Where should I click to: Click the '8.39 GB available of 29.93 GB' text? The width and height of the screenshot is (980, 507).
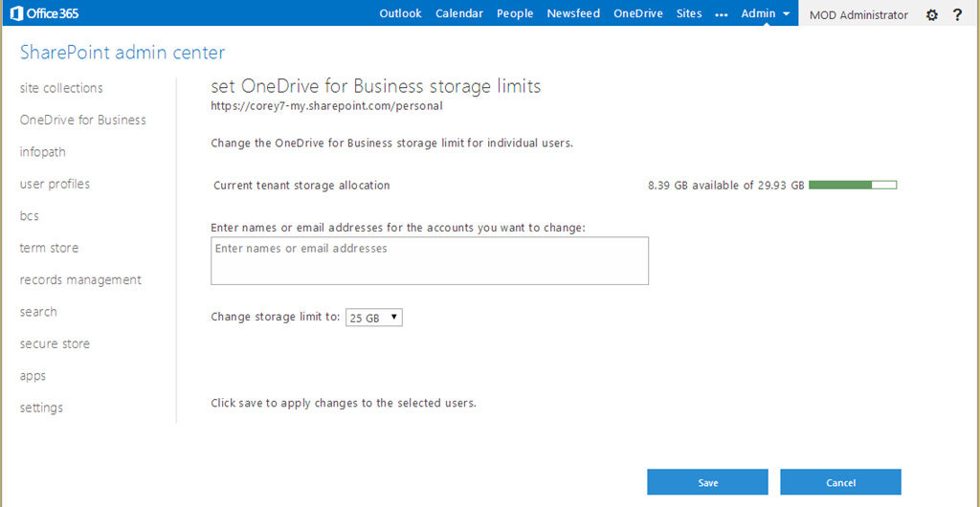(x=726, y=186)
